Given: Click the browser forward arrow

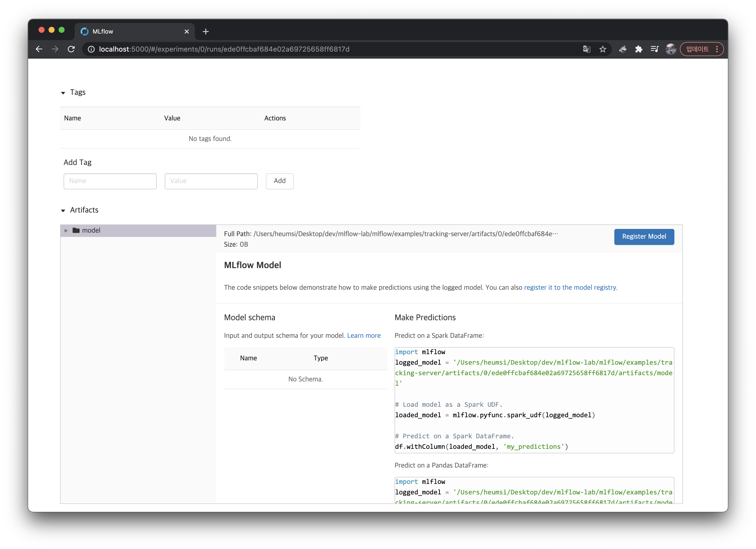Looking at the screenshot, I should (x=55, y=49).
